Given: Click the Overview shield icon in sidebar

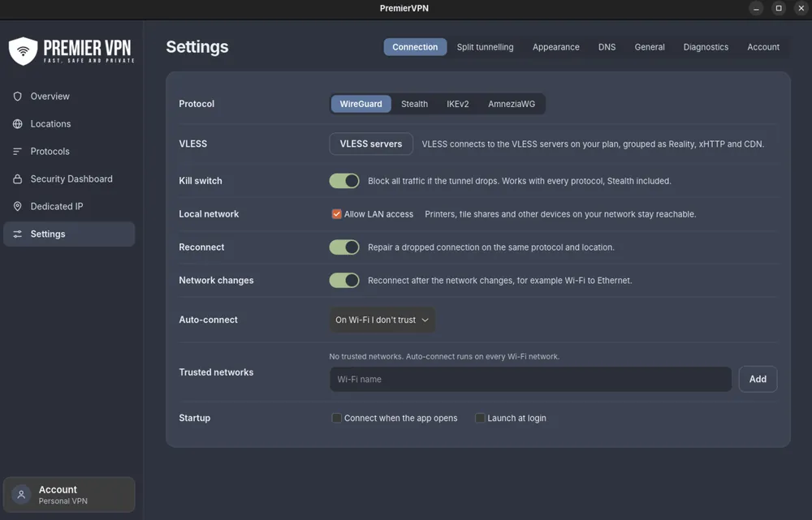Looking at the screenshot, I should pyautogui.click(x=18, y=97).
